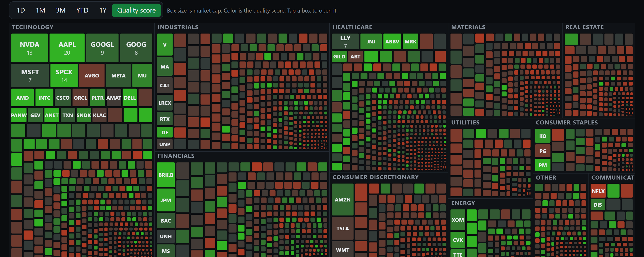Select the TXN tile
The width and height of the screenshot is (644, 257).
(68, 115)
